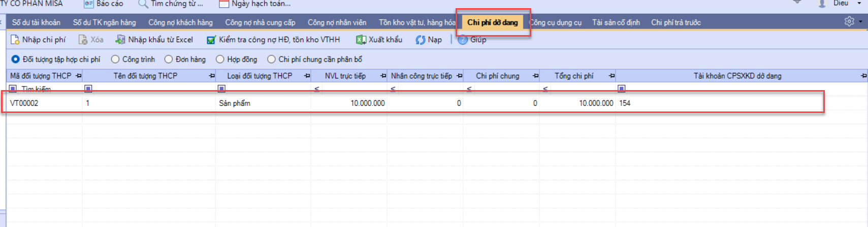Click the Nhập chi phí document icon
The image size is (868, 227).
15,40
